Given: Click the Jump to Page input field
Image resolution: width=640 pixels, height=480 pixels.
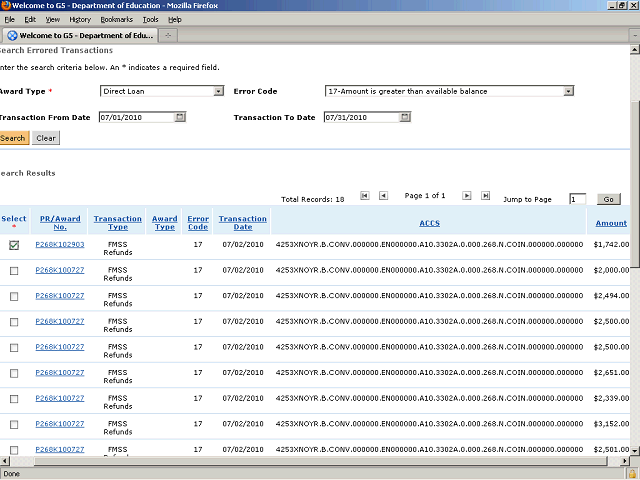Looking at the screenshot, I should click(577, 199).
